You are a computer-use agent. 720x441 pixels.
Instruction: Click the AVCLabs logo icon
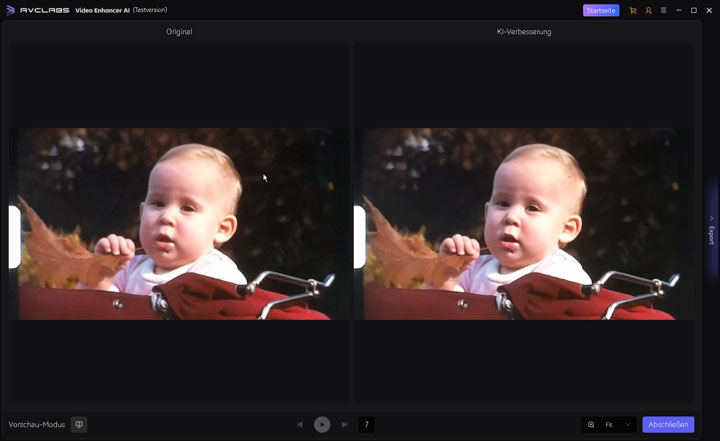11,10
